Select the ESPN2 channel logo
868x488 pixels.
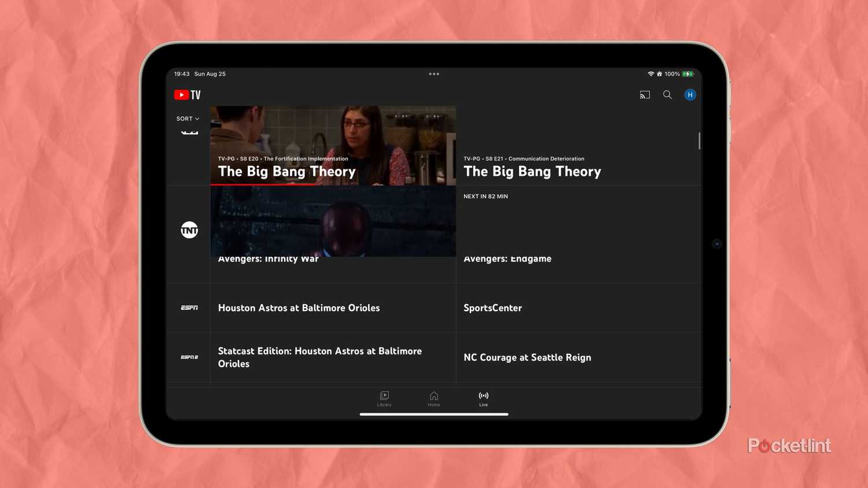[x=189, y=357]
